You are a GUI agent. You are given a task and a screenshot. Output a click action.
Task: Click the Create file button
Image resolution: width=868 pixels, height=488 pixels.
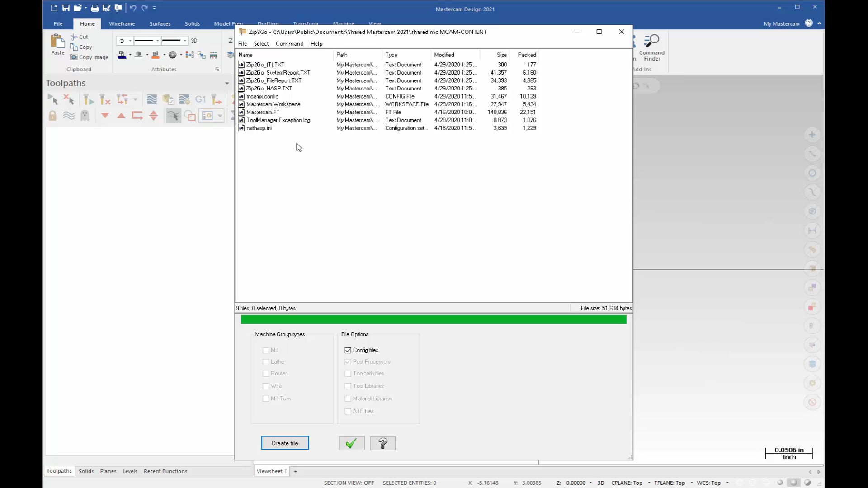pyautogui.click(x=285, y=443)
